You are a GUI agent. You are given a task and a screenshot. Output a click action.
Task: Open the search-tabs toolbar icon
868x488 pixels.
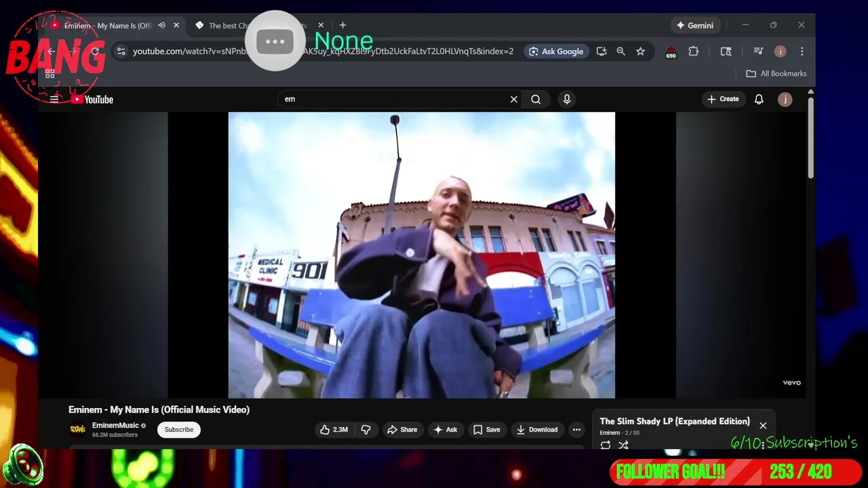tap(726, 52)
